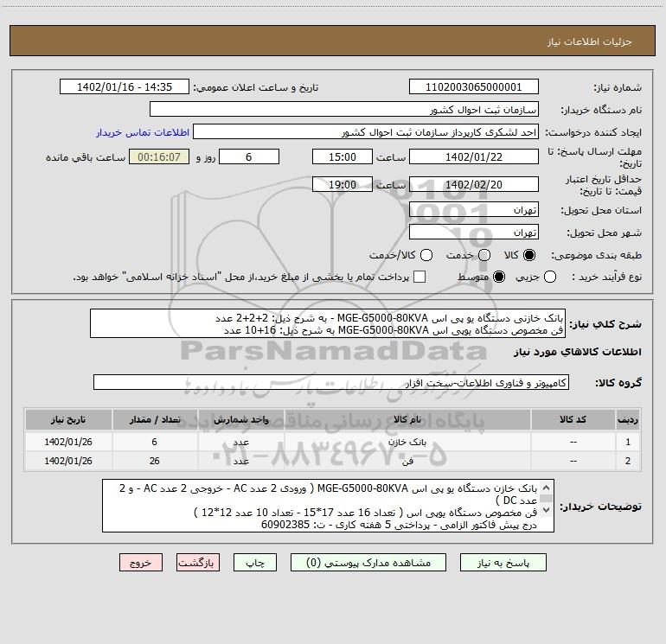The height and width of the screenshot is (644, 666).
Task: Click the بانک خازن item name cell
Action: point(407,442)
